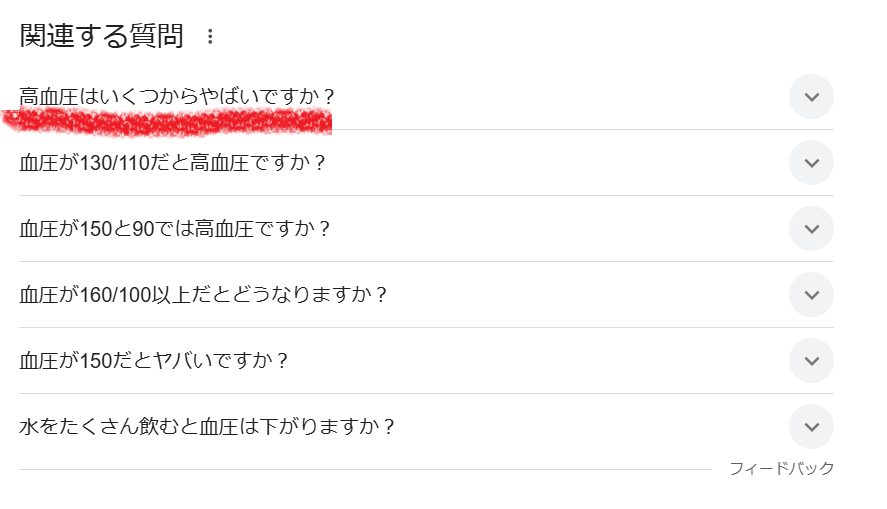Open the question 血圧が160/100以上だとどうなりますか？

[203, 295]
